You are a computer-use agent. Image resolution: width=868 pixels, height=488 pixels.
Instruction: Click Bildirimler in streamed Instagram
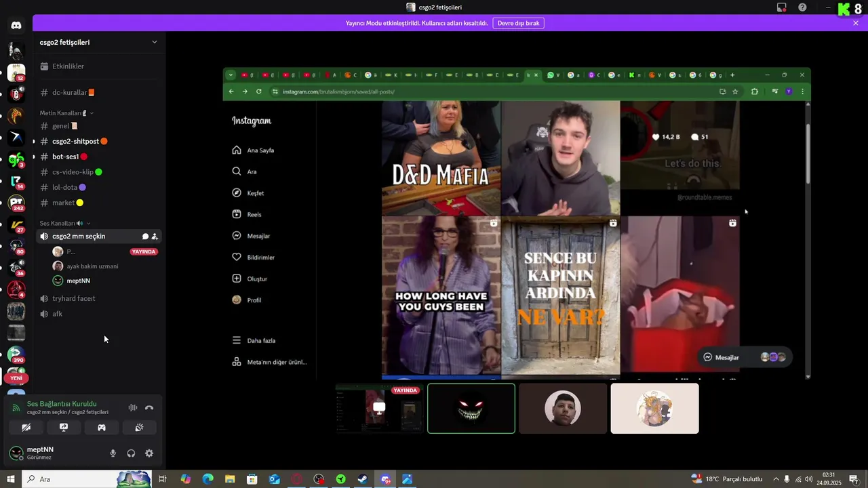254,258
